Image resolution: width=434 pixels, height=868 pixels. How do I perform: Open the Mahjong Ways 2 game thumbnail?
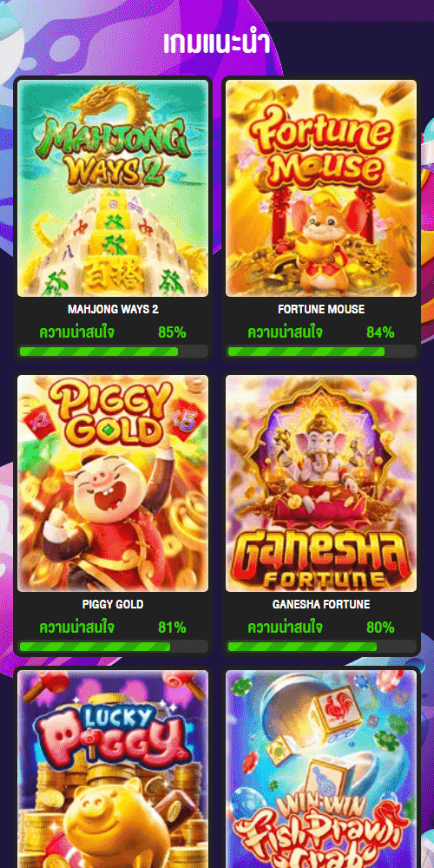point(113,188)
